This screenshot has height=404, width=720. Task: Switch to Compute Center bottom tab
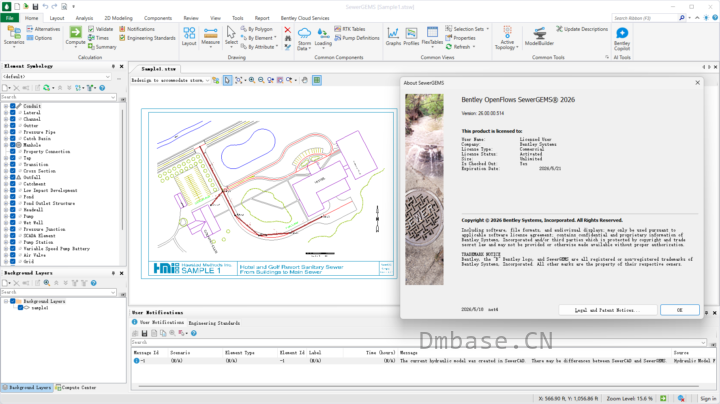pyautogui.click(x=76, y=387)
